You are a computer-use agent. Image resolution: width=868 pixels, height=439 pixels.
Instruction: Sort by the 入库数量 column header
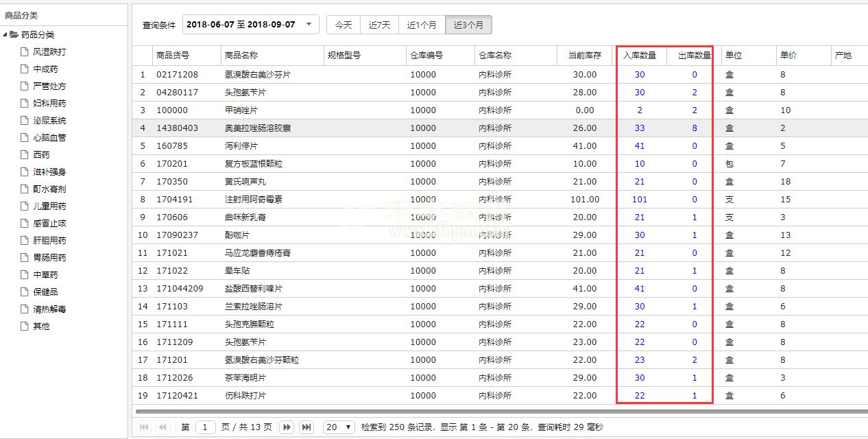click(639, 56)
